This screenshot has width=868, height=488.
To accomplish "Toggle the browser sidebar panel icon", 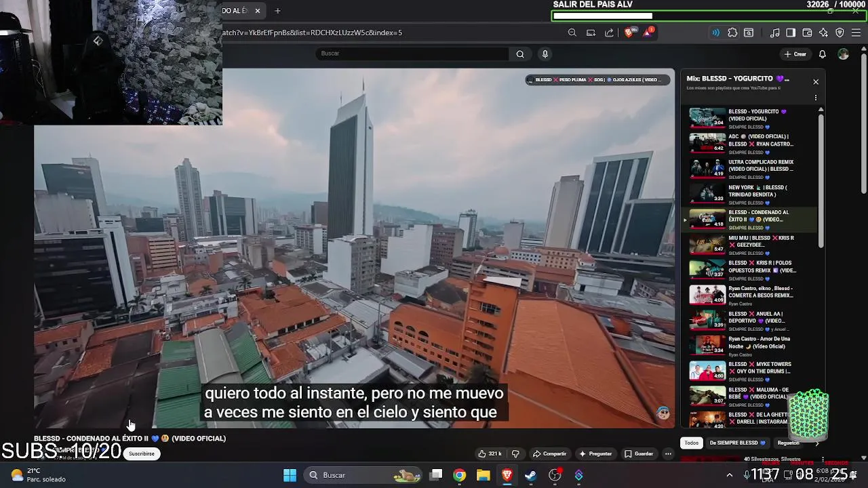I will pyautogui.click(x=791, y=33).
